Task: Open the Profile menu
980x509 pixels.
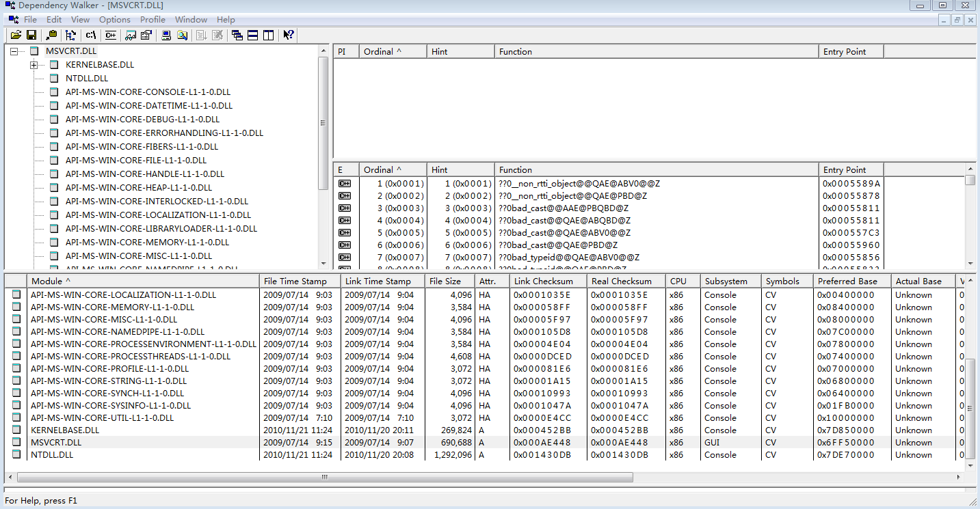Action: 153,20
